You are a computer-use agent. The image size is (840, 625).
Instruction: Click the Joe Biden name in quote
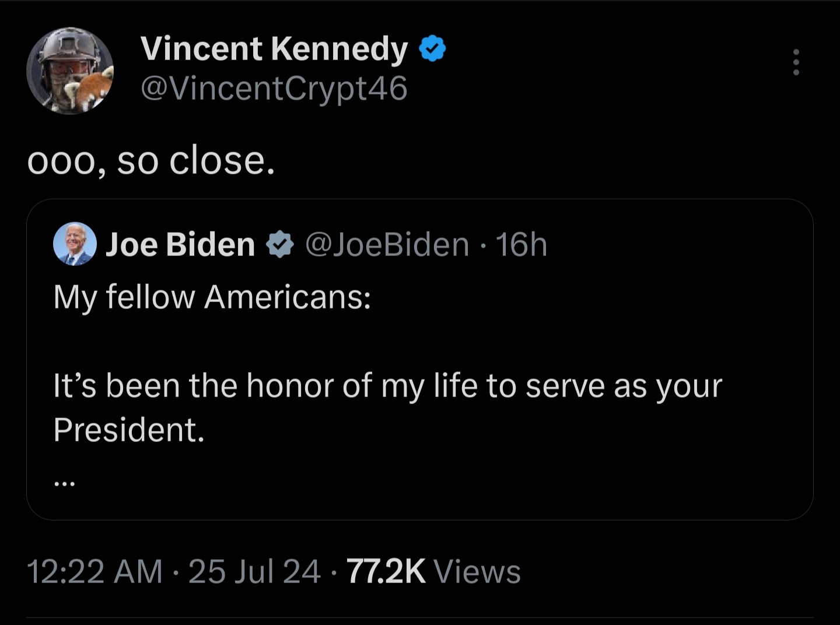180,244
